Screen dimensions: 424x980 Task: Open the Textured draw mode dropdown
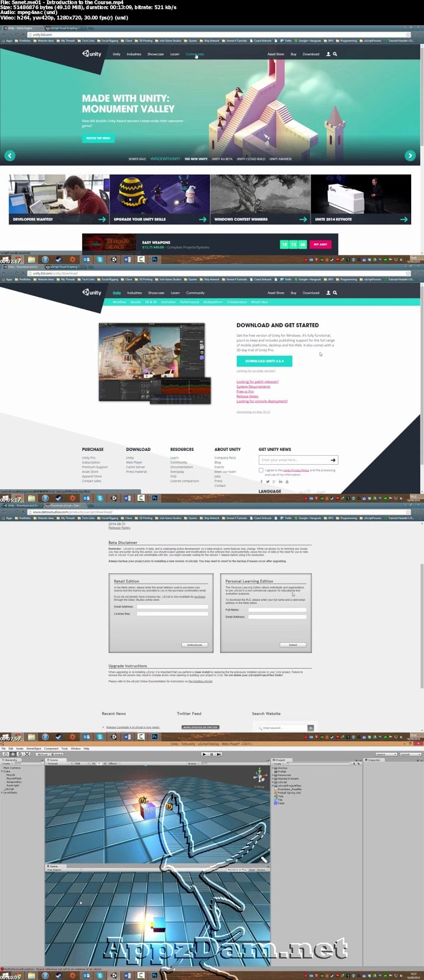(x=59, y=764)
